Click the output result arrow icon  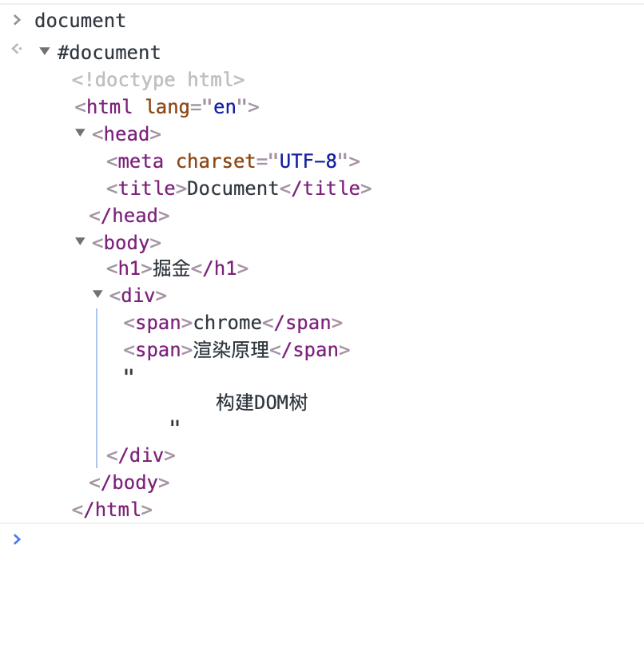coord(17,49)
